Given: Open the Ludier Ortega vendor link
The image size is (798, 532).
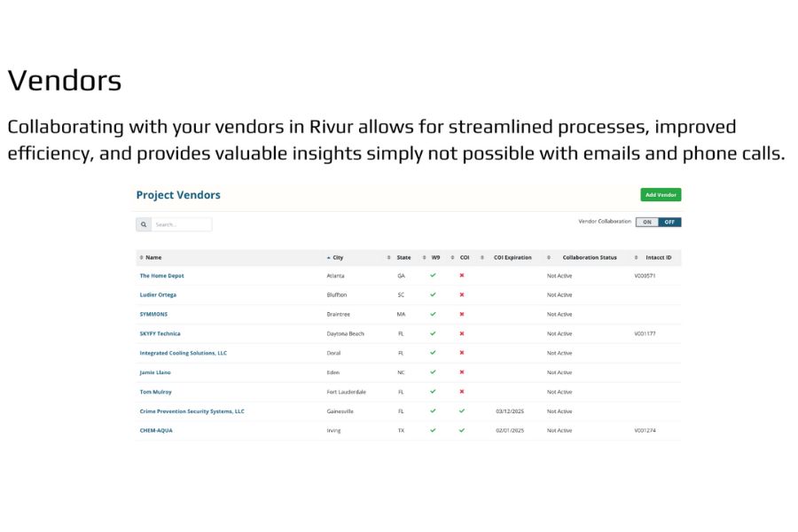Looking at the screenshot, I should (158, 294).
